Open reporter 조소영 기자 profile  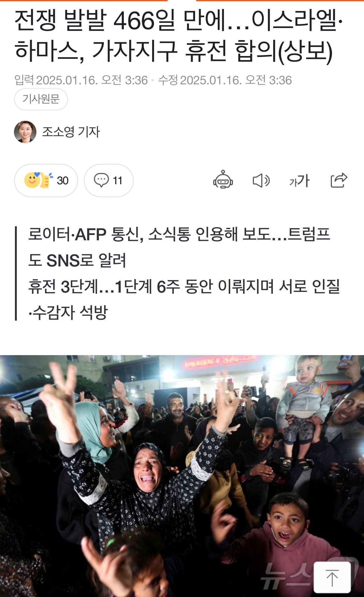click(71, 132)
